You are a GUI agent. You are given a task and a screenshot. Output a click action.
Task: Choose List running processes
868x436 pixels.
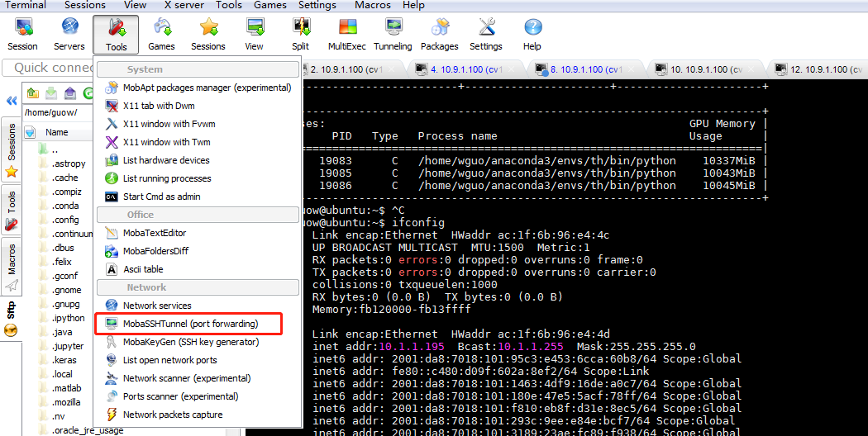[198, 178]
